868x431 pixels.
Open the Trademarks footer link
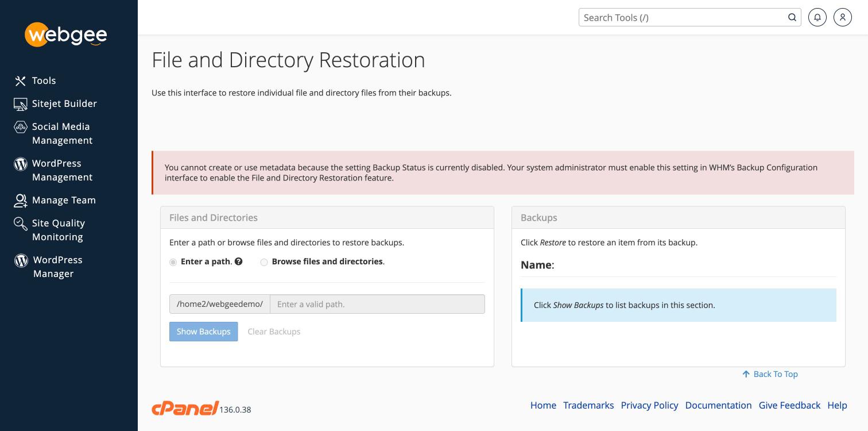tap(588, 405)
